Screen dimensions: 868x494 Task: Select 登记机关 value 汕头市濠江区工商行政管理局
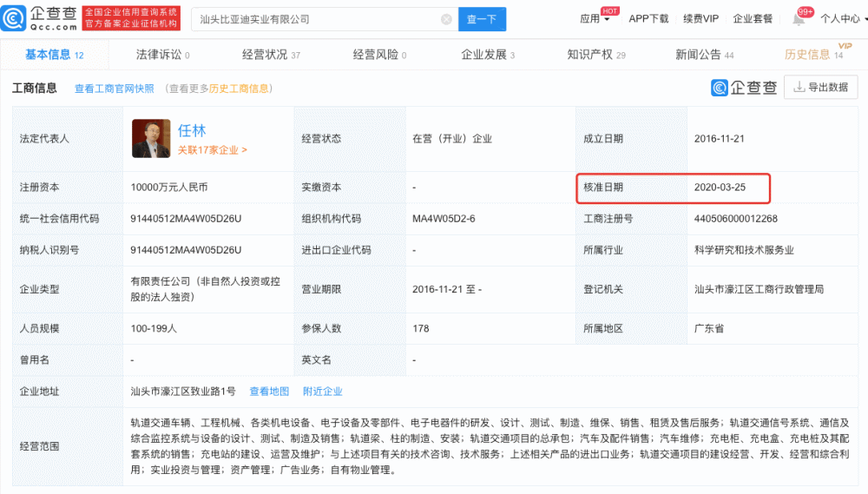pos(759,289)
